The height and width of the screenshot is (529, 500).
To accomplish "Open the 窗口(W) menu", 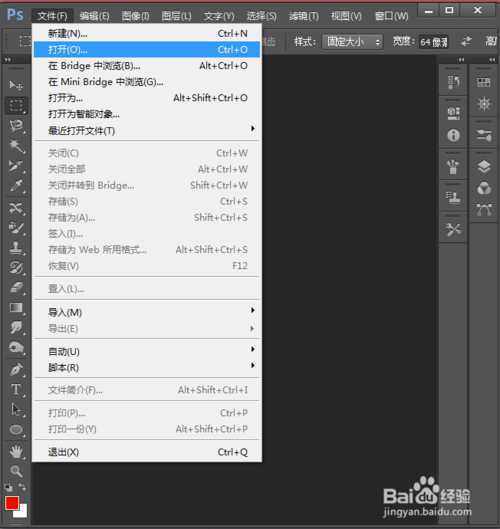I will click(x=392, y=16).
